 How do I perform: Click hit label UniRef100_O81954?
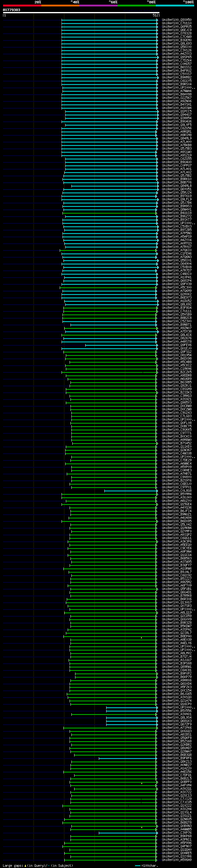click(x=177, y=355)
